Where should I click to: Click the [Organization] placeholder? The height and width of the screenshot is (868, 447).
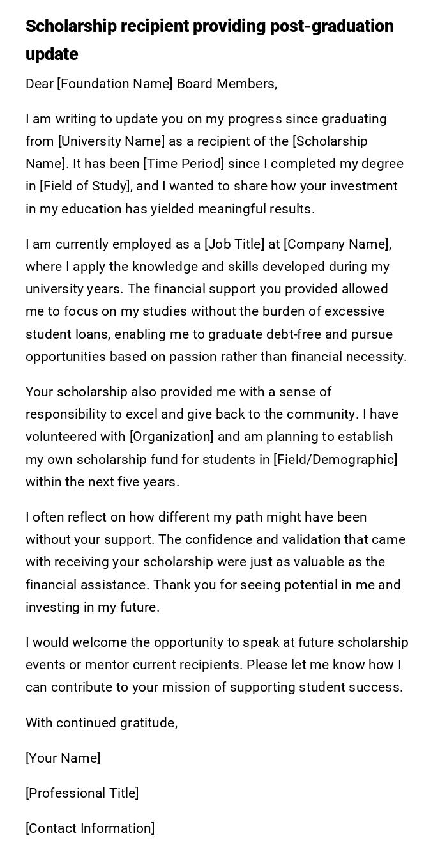point(172,437)
